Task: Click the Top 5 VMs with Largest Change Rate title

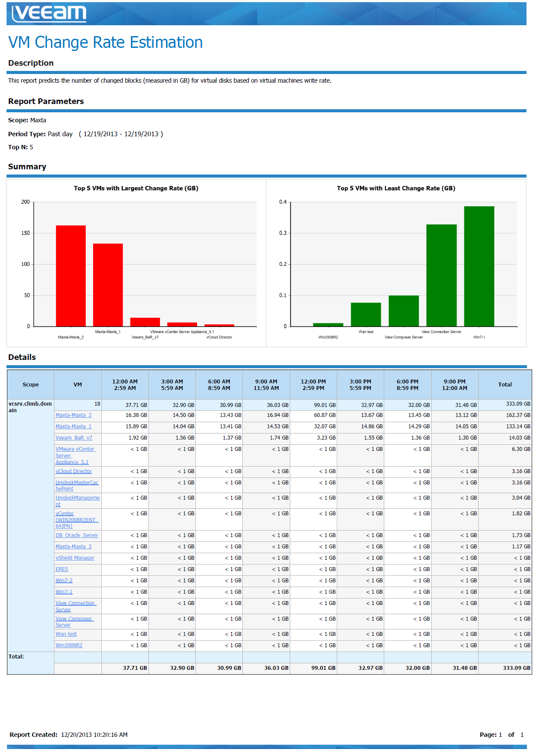Action: point(136,188)
